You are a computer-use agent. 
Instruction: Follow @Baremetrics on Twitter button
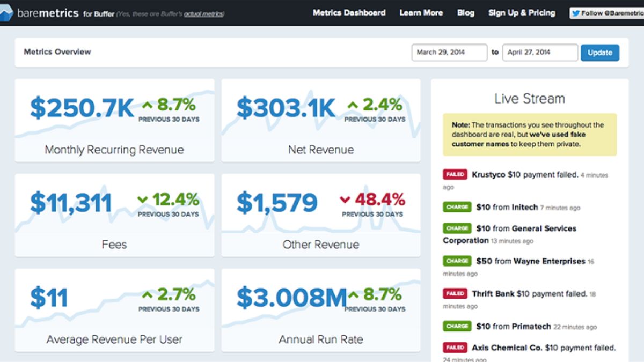click(606, 13)
